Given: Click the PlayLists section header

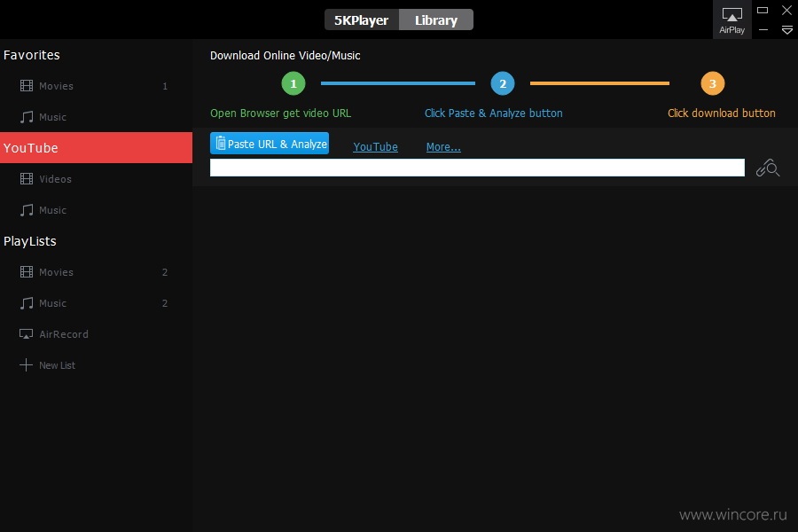Looking at the screenshot, I should [x=30, y=241].
